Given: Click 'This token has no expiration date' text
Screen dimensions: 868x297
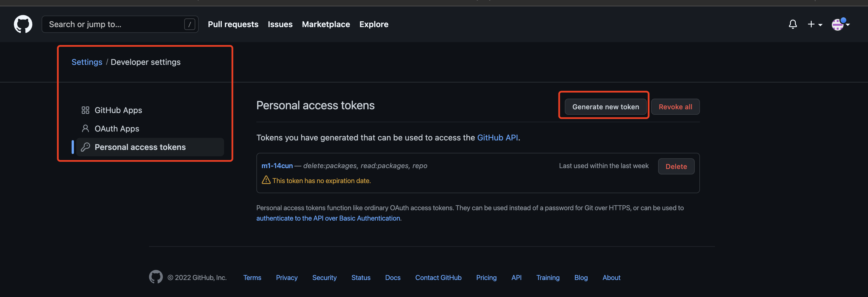Looking at the screenshot, I should tap(321, 181).
